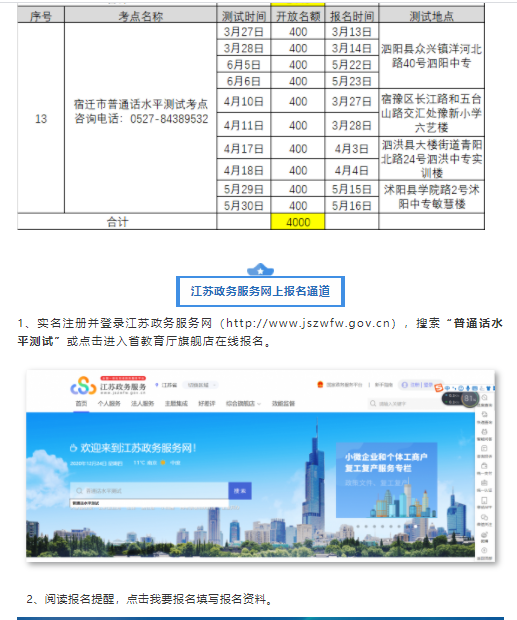Click the 5月23日 registration date cell
Viewport: 517px width, 620px height.
pos(351,81)
